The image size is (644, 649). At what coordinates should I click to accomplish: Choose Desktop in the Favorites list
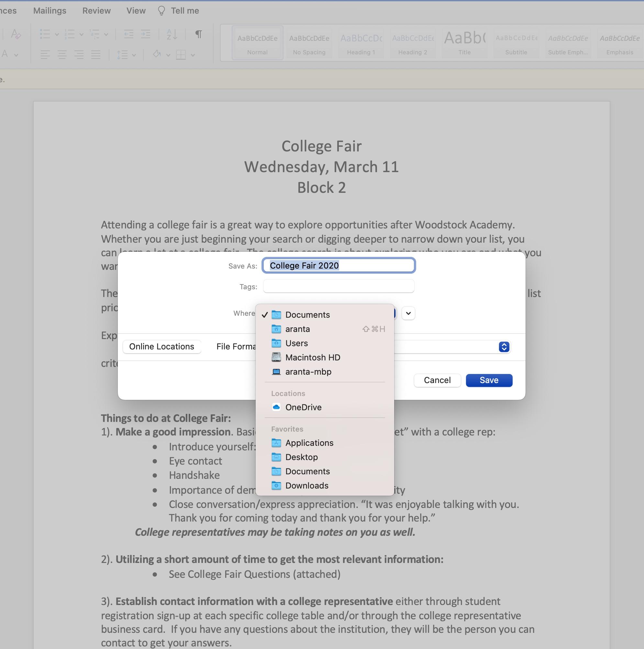(x=301, y=457)
